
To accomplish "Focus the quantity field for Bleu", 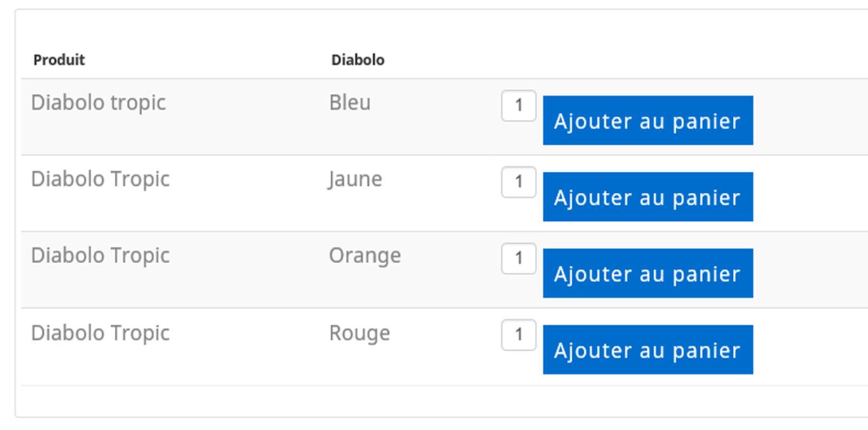I will coord(518,105).
